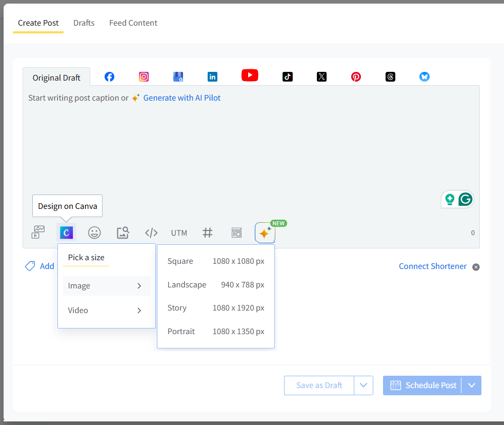Choose the Pinterest channel icon
This screenshot has height=425, width=504.
[356, 76]
